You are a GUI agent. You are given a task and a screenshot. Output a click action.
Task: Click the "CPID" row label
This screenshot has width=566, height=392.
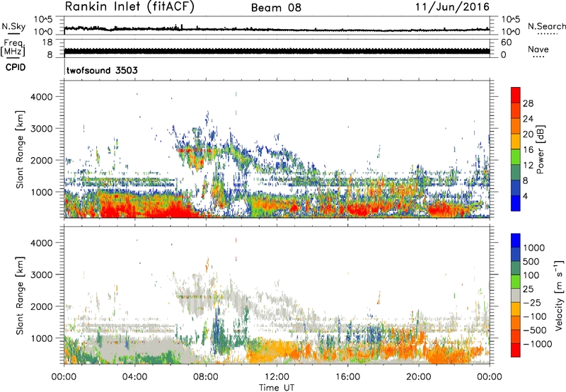[16, 67]
